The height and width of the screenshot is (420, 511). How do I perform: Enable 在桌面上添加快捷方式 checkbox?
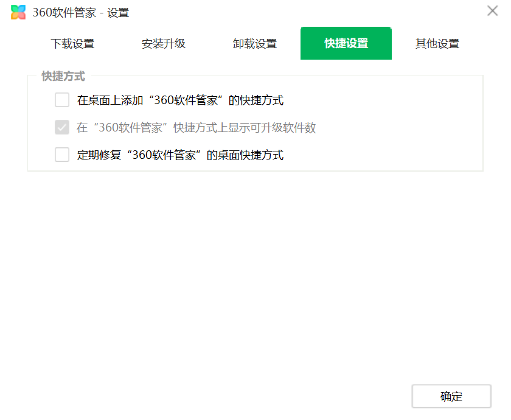coord(62,100)
